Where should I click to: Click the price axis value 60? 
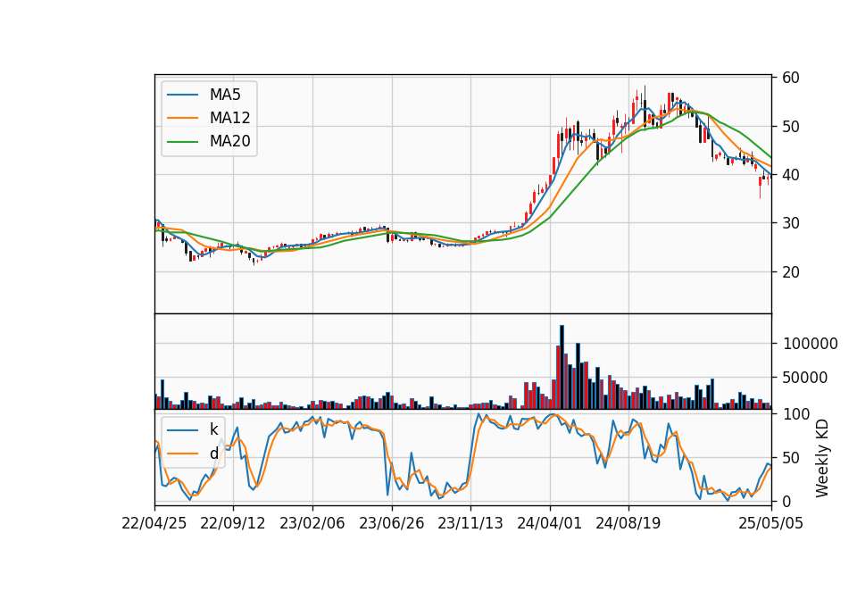click(791, 78)
